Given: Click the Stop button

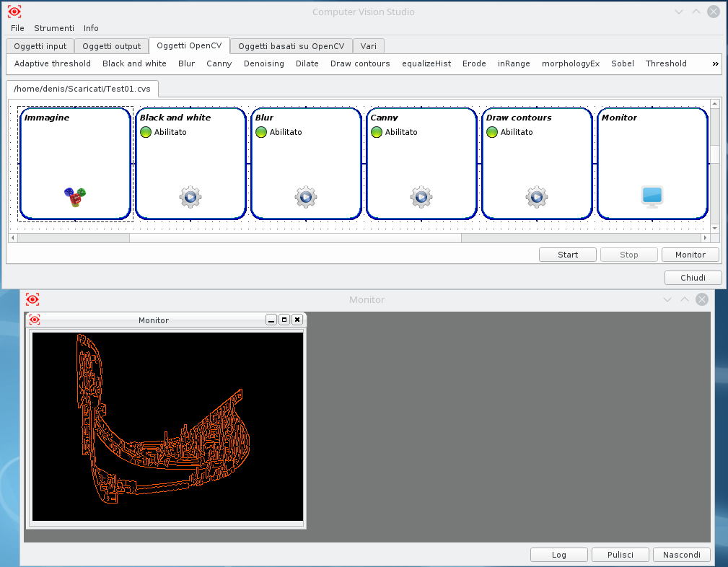Looking at the screenshot, I should 629,255.
